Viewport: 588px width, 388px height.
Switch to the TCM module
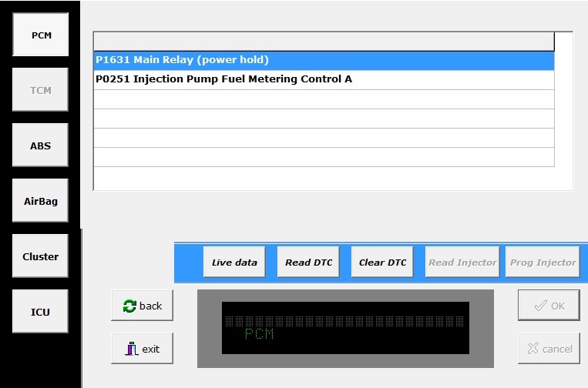coord(41,90)
